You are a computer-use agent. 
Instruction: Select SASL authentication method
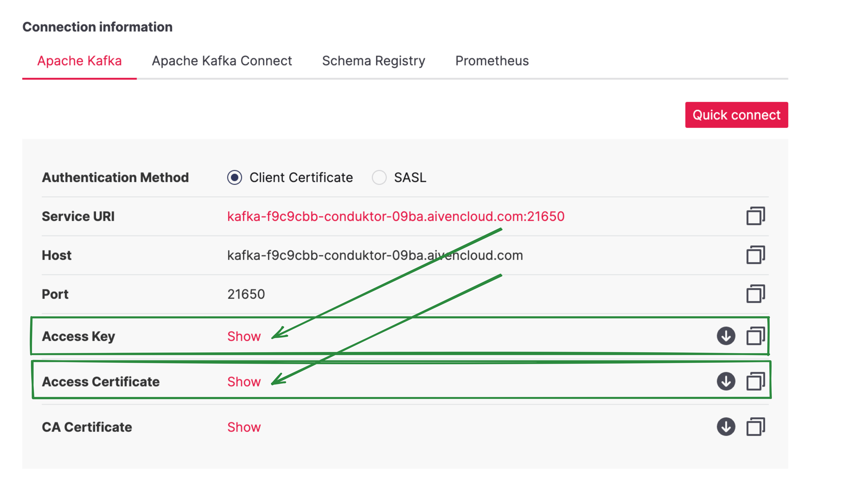[x=379, y=177]
